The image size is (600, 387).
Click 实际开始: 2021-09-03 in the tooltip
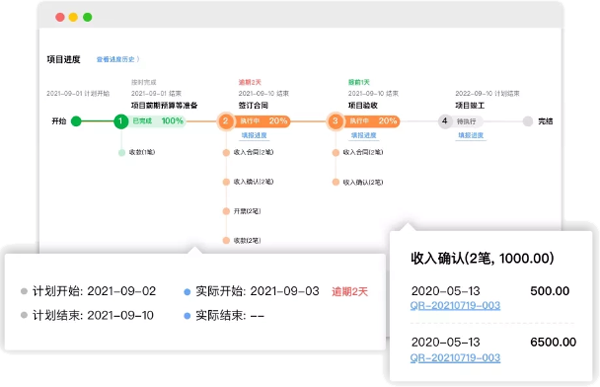(257, 291)
